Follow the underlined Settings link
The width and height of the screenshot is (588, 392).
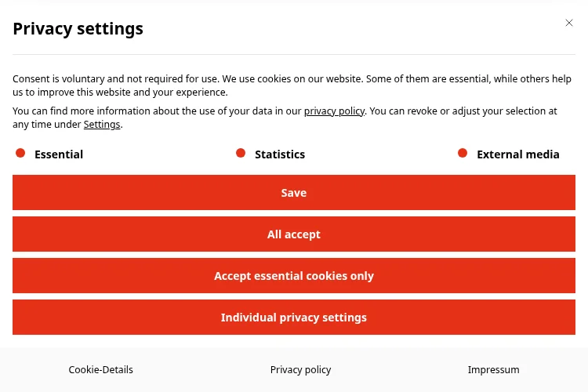point(102,124)
